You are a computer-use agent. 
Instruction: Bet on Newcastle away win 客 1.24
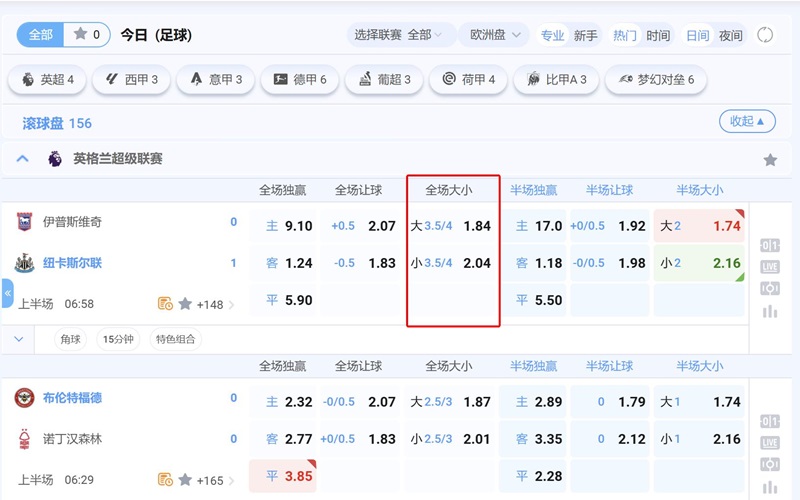click(283, 263)
